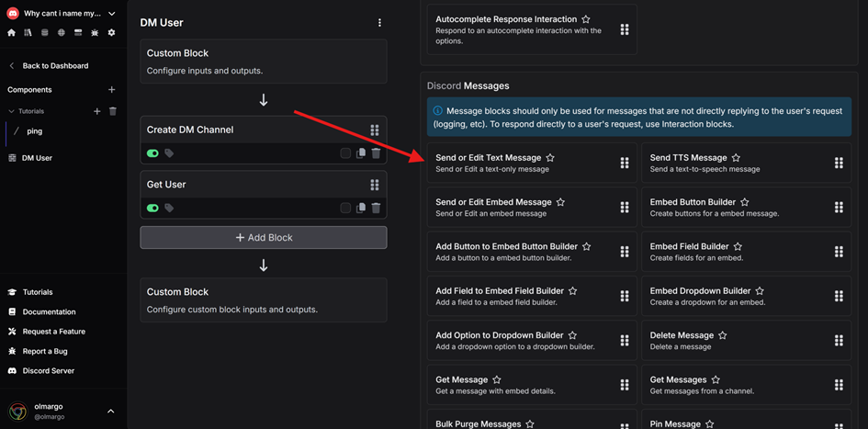Collapse the Tutorials folder chevron
Viewport: 868px width, 429px height.
12,111
